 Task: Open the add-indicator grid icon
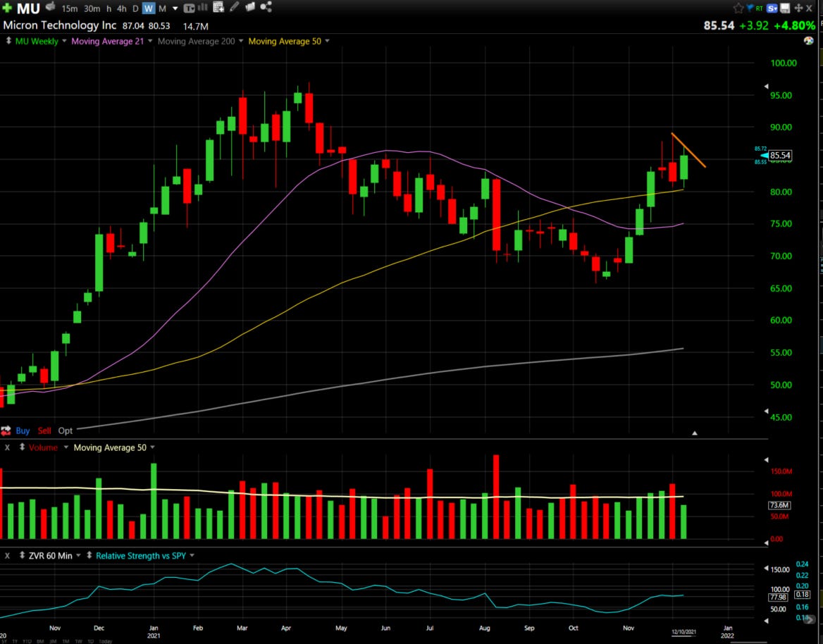[218, 7]
